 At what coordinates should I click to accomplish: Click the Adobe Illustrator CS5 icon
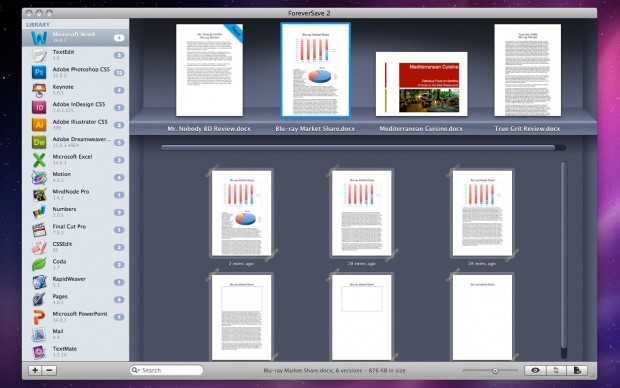(x=39, y=125)
